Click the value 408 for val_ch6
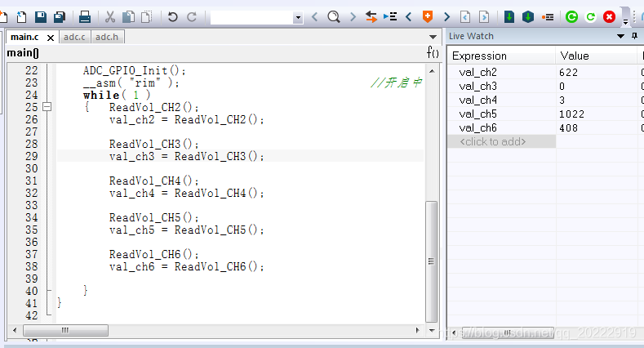 568,128
